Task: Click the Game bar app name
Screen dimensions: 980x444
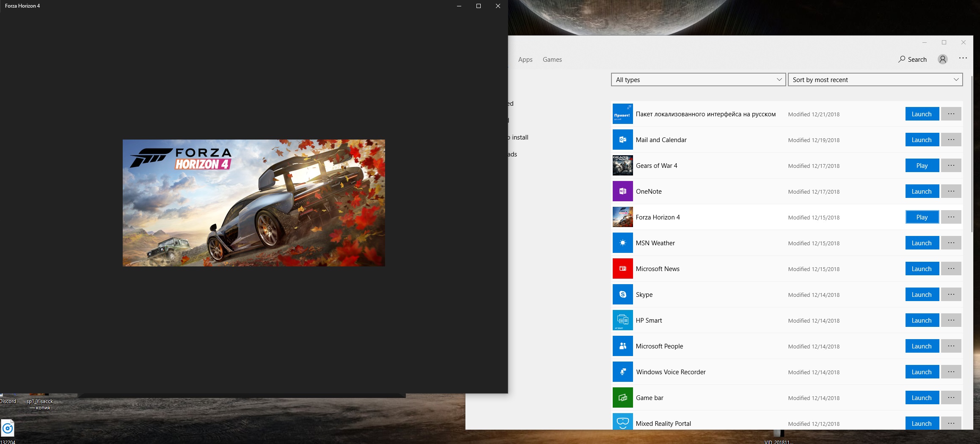Action: (650, 398)
